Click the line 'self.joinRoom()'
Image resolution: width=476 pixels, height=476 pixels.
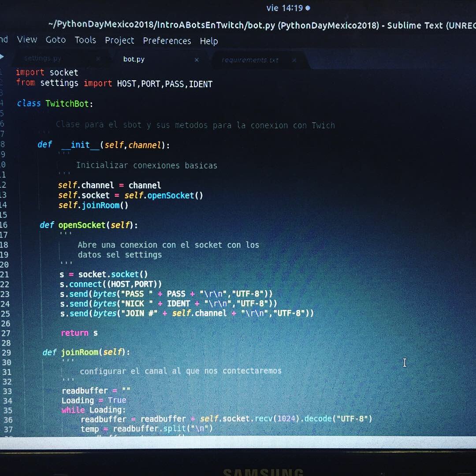click(x=93, y=205)
